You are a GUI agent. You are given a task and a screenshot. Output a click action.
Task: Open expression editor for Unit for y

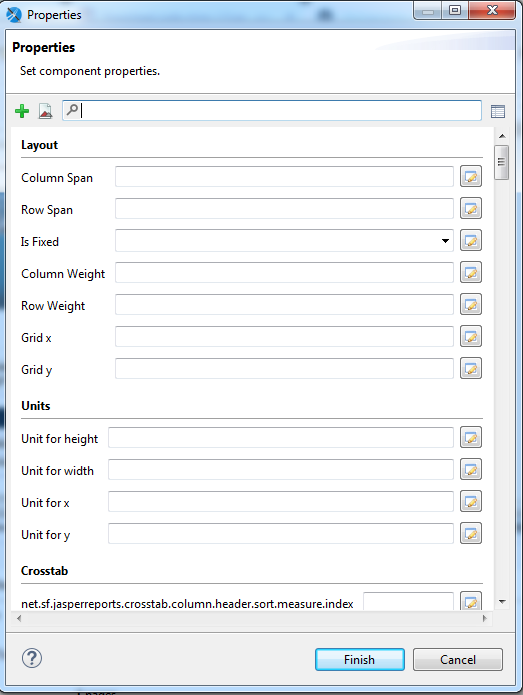[471, 533]
